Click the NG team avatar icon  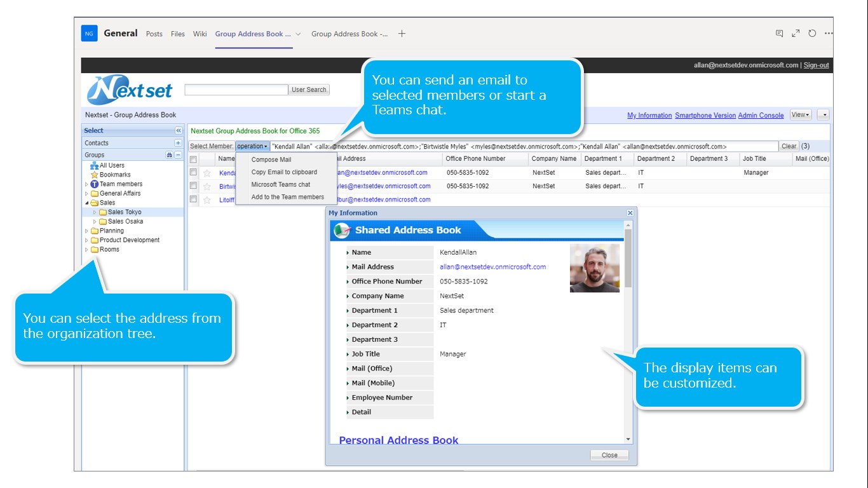click(x=89, y=34)
